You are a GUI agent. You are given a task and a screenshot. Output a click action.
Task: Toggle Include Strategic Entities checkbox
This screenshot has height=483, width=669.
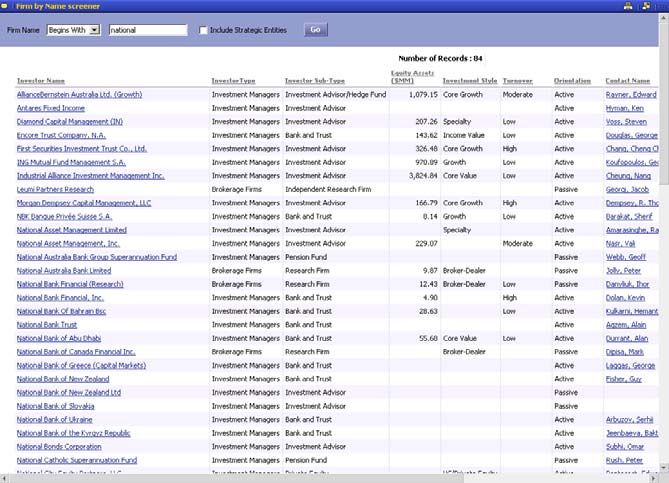[x=203, y=30]
